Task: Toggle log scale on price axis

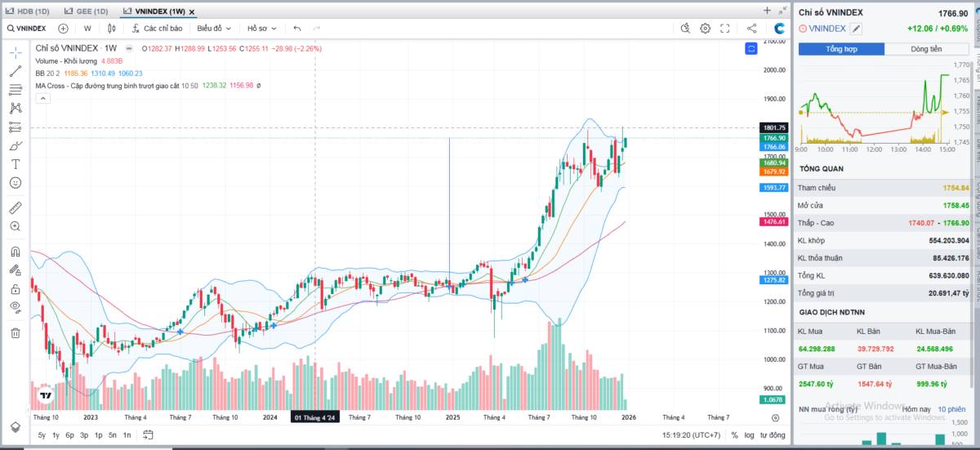Action: coord(750,435)
